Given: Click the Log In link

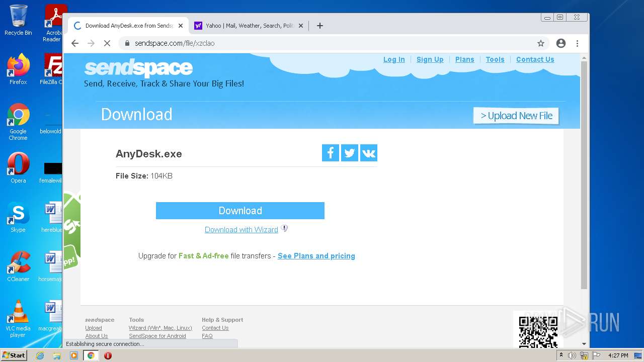Looking at the screenshot, I should 394,59.
